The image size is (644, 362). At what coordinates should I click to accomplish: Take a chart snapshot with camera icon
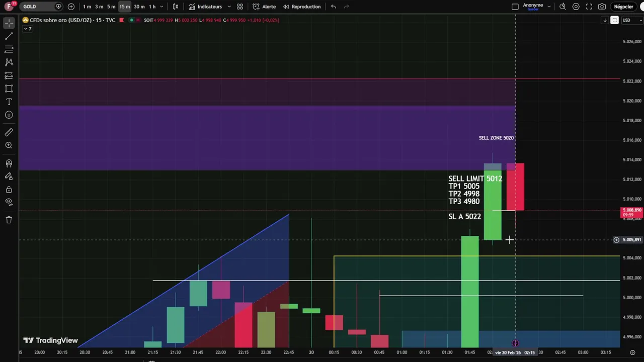[602, 7]
